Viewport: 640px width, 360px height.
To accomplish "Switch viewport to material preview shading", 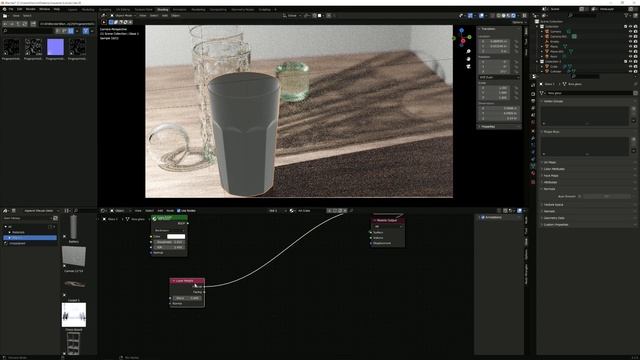I will [509, 16].
